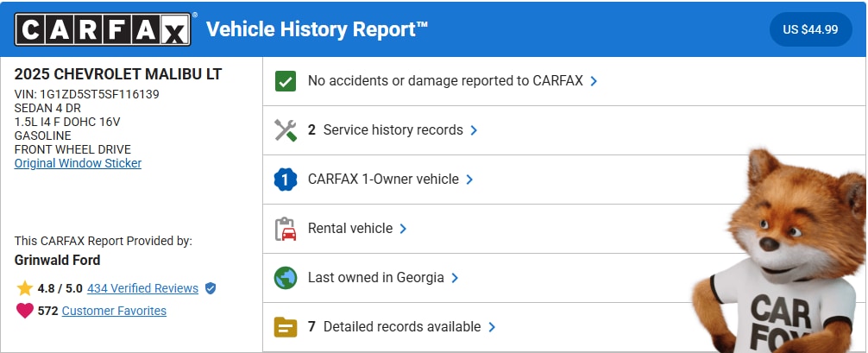
Task: Expand No accidents or damage reported chevron
Action: [x=594, y=81]
